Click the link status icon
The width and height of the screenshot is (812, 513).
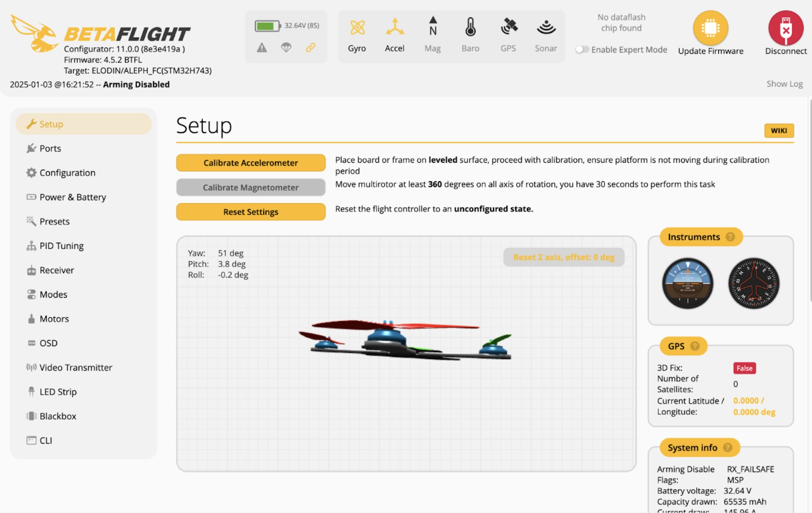pyautogui.click(x=310, y=47)
